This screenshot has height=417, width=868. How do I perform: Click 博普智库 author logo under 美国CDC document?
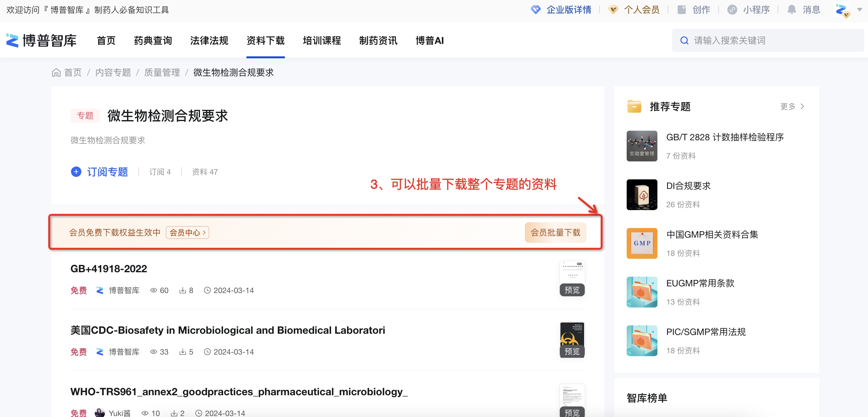click(100, 352)
